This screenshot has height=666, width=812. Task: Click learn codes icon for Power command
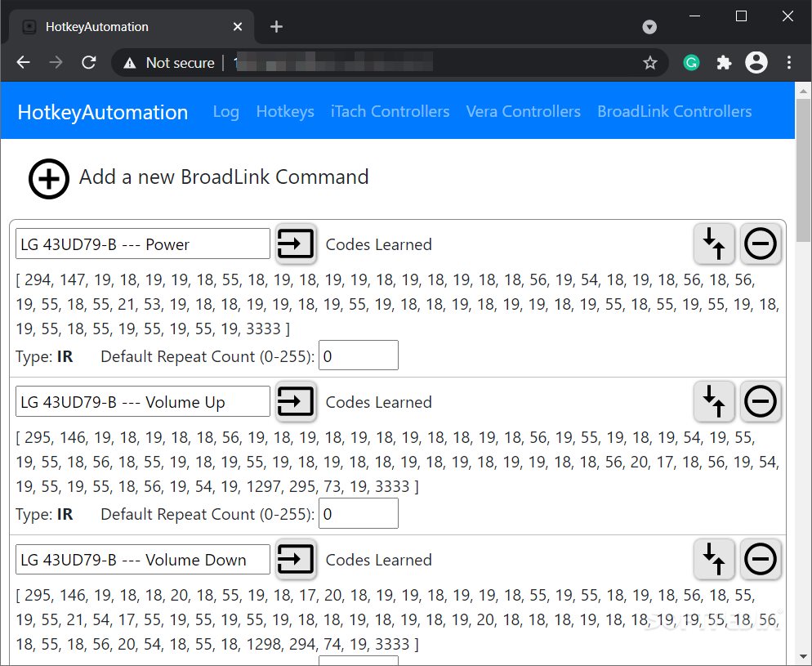296,244
